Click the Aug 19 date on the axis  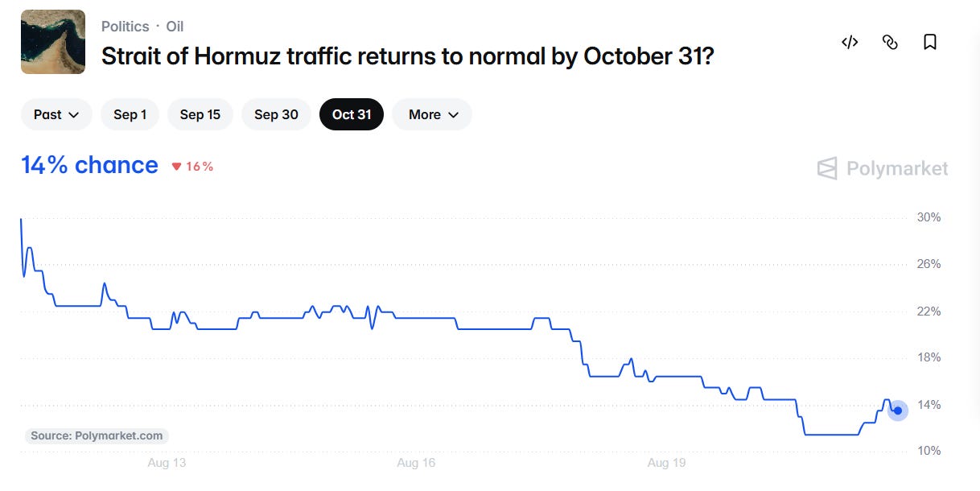(x=666, y=463)
